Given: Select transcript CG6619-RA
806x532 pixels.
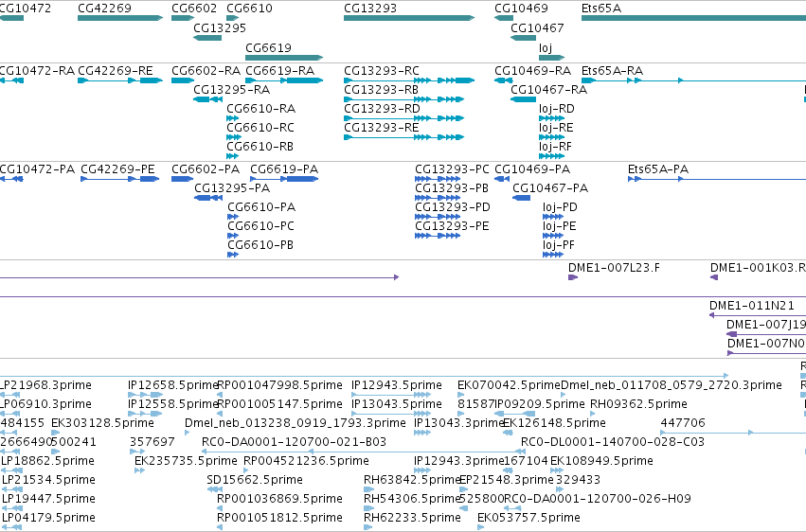Looking at the screenshot, I should point(280,70).
